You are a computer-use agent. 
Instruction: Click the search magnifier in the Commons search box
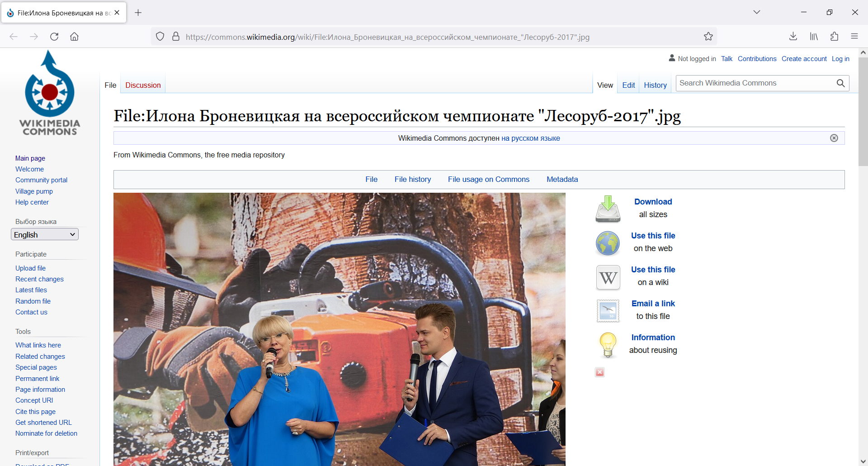point(841,83)
